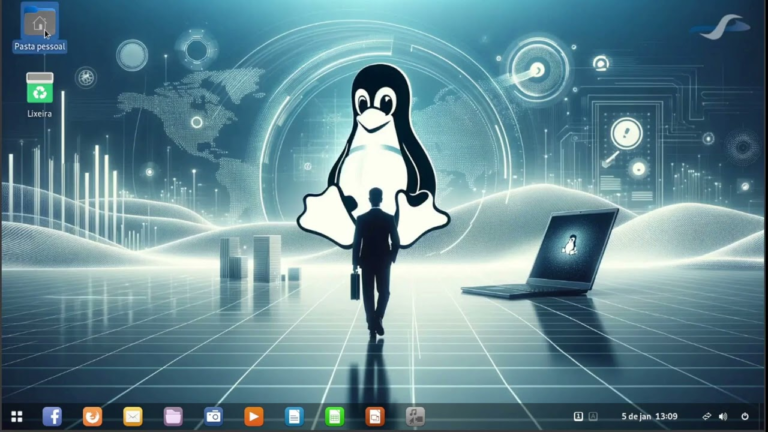Launch the blue text document writer icon
Image resolution: width=768 pixels, height=432 pixels.
(x=294, y=416)
